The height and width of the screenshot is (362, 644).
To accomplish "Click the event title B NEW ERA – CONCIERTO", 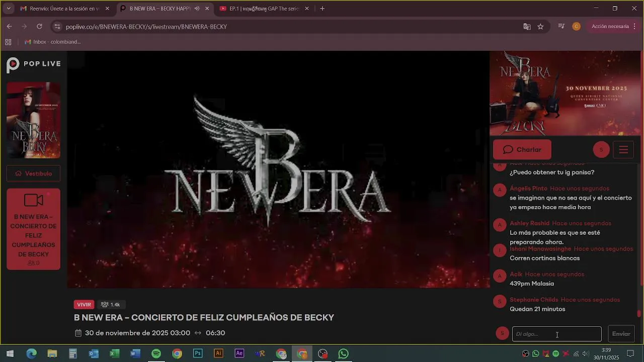I will pos(204,318).
